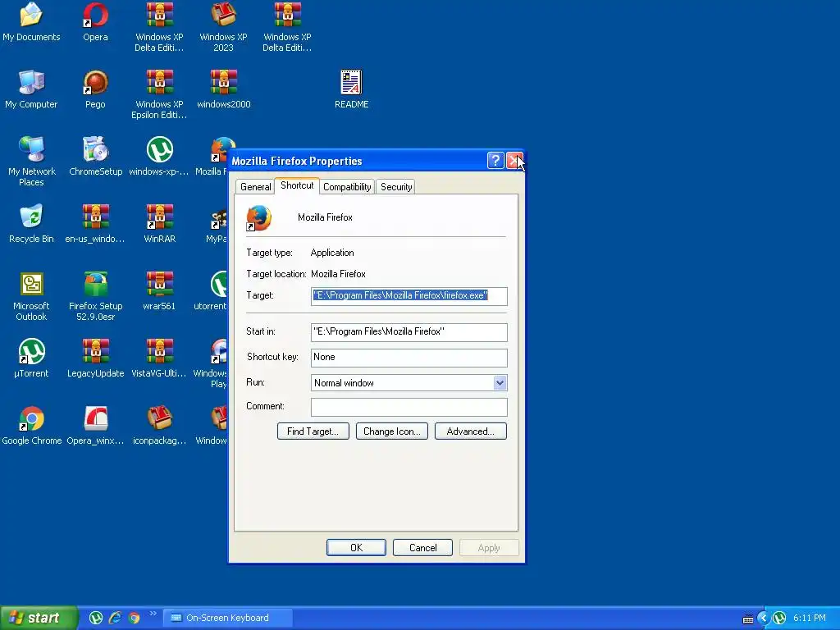Click the question mark help button
Image resolution: width=840 pixels, height=630 pixels.
point(495,160)
